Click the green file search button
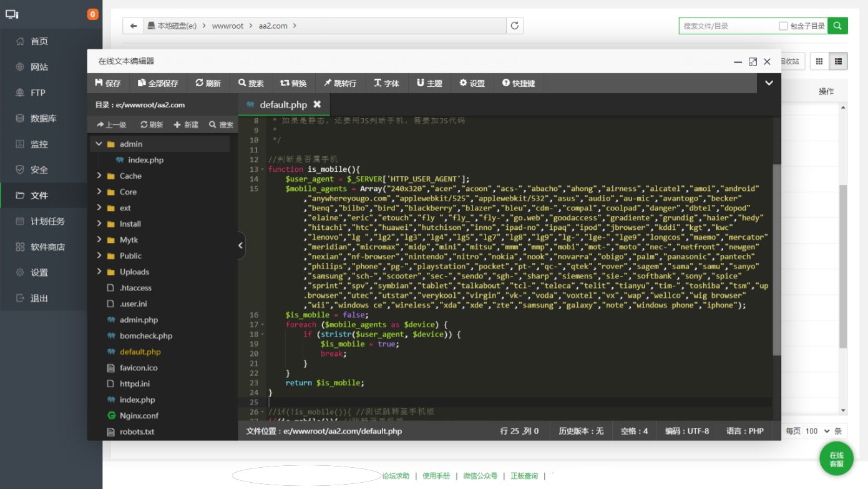The height and width of the screenshot is (489, 868). click(838, 26)
